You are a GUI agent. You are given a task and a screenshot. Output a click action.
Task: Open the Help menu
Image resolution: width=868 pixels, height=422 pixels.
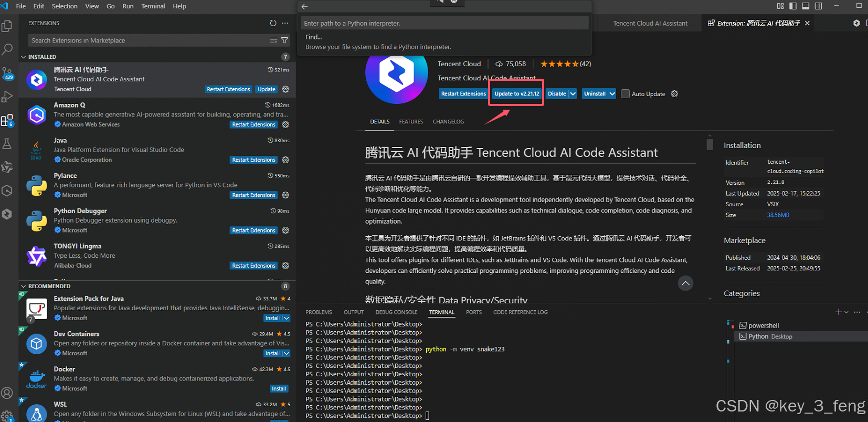(x=179, y=6)
